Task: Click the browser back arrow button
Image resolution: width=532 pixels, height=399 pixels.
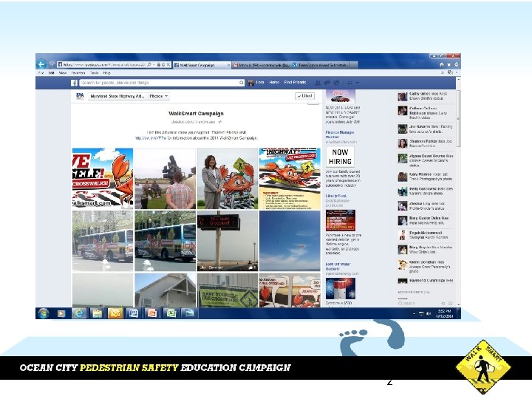Action: pyautogui.click(x=41, y=64)
